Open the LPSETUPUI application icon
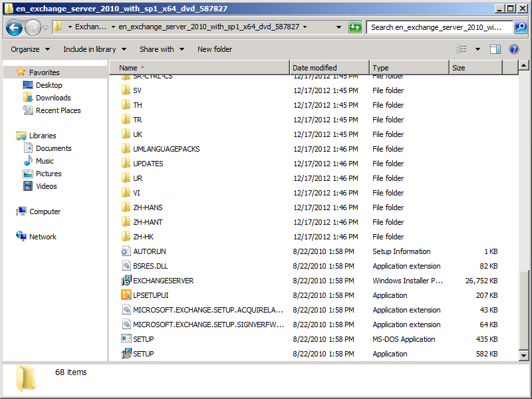This screenshot has height=399, width=532. [x=126, y=295]
